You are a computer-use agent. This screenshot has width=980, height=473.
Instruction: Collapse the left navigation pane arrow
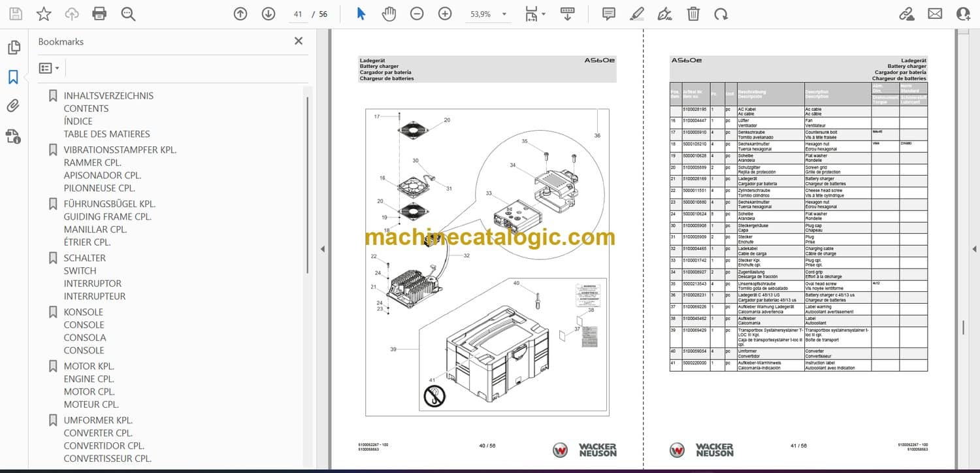321,249
